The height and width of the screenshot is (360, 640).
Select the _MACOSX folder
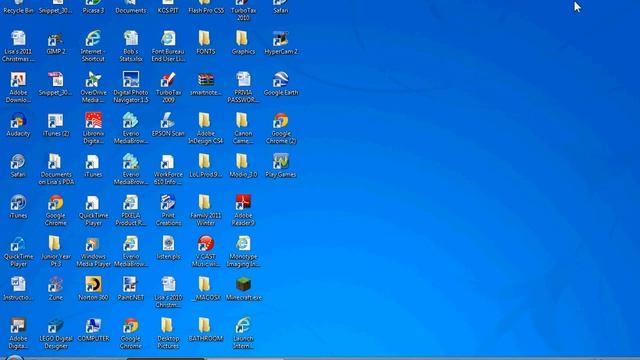point(205,289)
